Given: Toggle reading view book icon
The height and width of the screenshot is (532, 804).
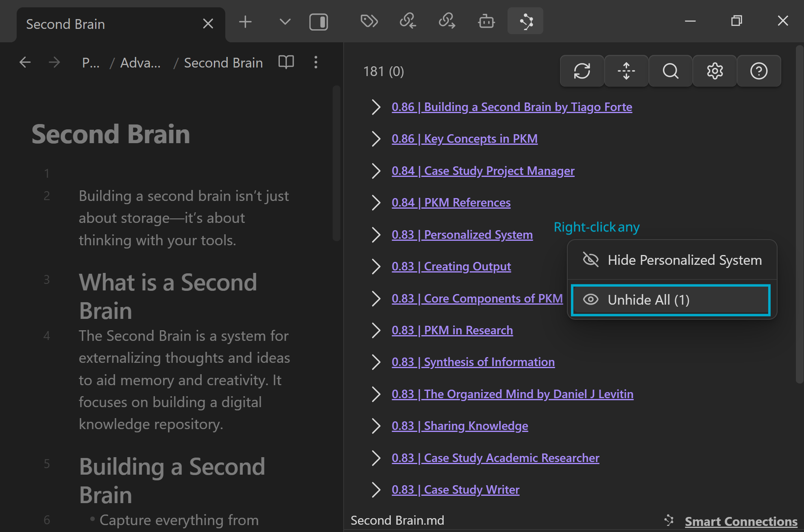Looking at the screenshot, I should (x=286, y=62).
